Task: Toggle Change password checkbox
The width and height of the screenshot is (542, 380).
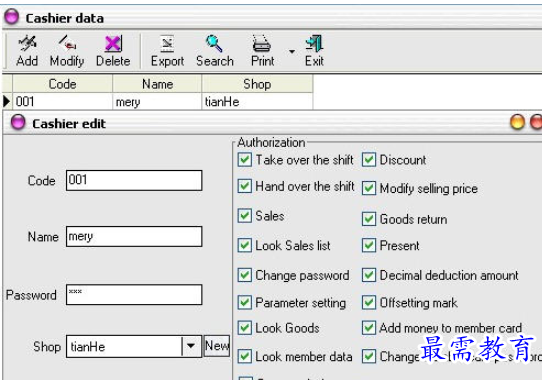Action: pos(245,275)
